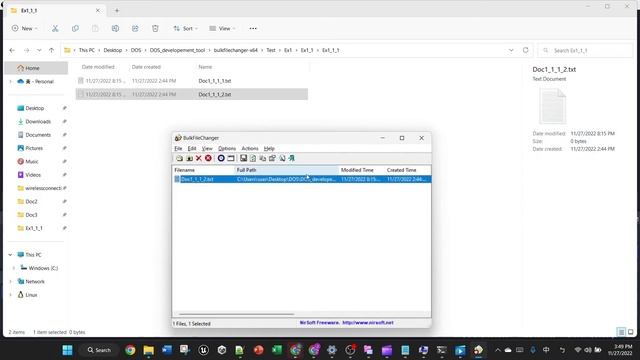
Task: Click red X remove selected files icon
Action: pyautogui.click(x=199, y=158)
